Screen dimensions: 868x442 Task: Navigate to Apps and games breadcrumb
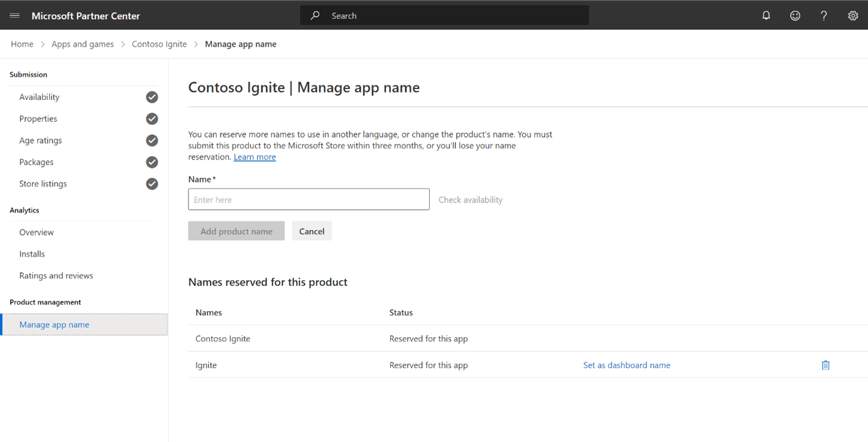[x=83, y=44]
